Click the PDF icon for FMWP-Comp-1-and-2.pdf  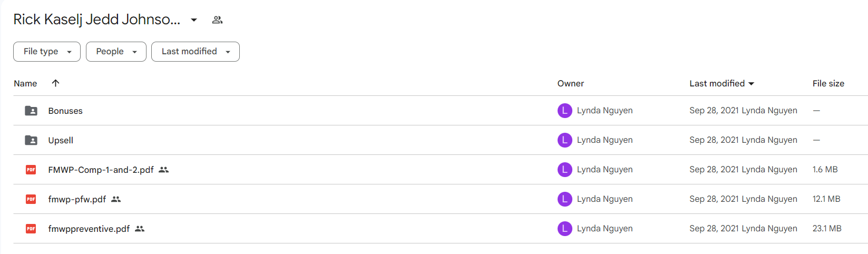31,170
